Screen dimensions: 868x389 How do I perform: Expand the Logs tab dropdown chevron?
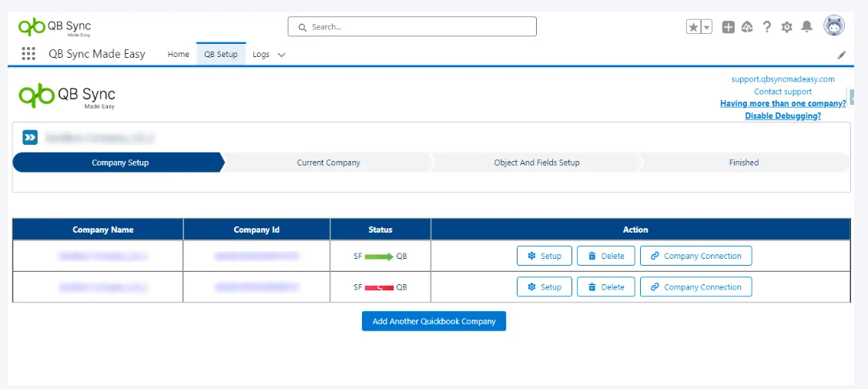point(281,55)
